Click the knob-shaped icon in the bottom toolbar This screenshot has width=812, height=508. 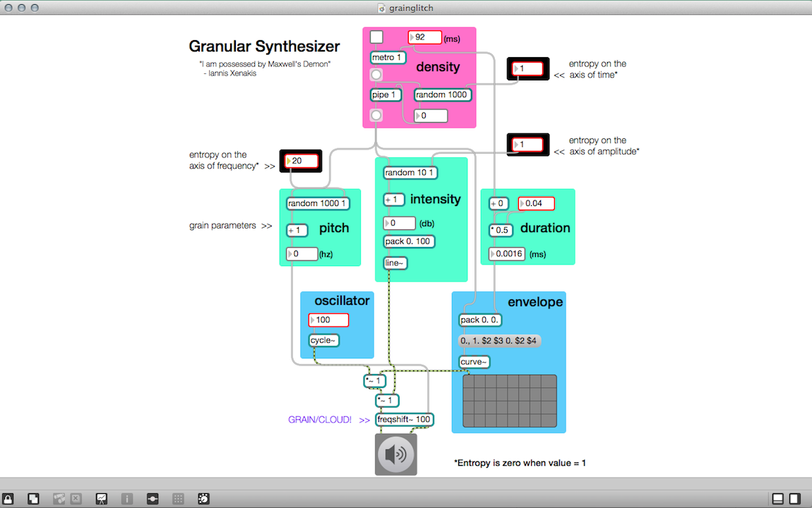(203, 499)
